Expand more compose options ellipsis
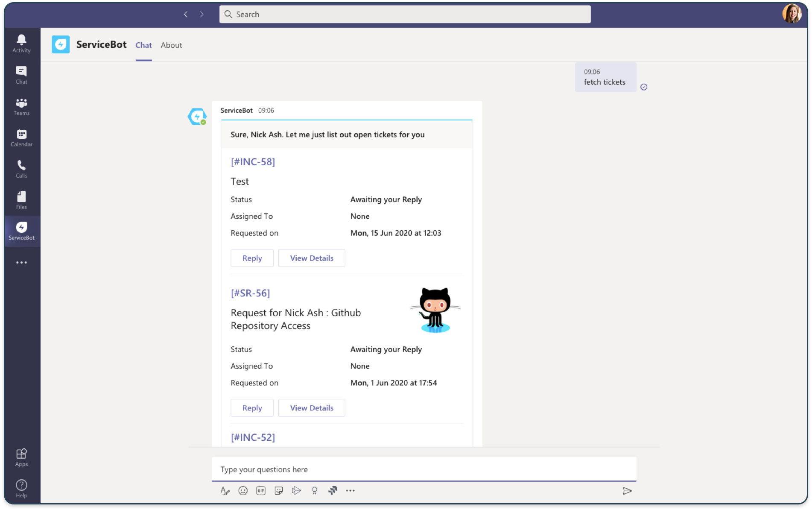This screenshot has width=812, height=510. click(350, 491)
